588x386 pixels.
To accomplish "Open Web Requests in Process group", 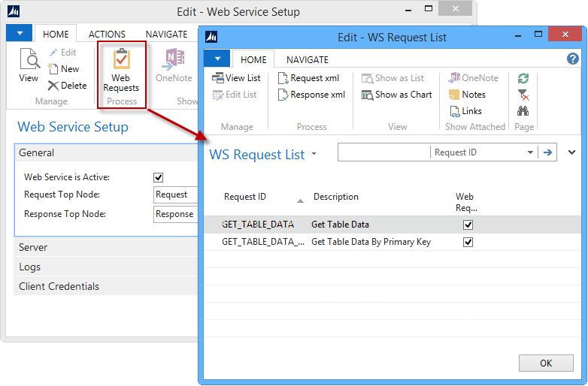I will (121, 71).
